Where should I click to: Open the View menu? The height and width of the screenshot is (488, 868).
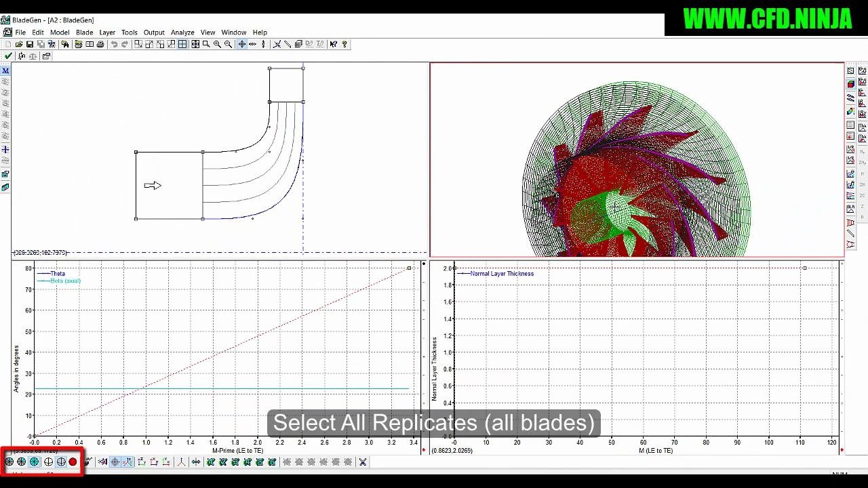pos(208,32)
